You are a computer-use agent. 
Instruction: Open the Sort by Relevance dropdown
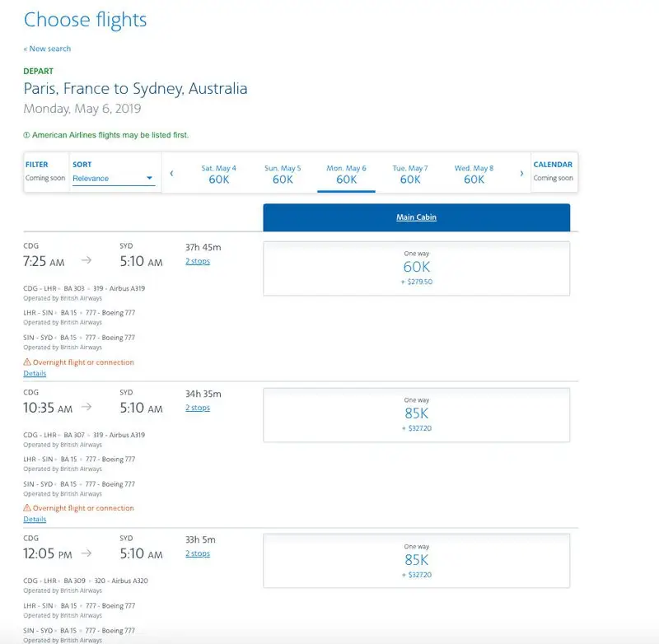[113, 178]
